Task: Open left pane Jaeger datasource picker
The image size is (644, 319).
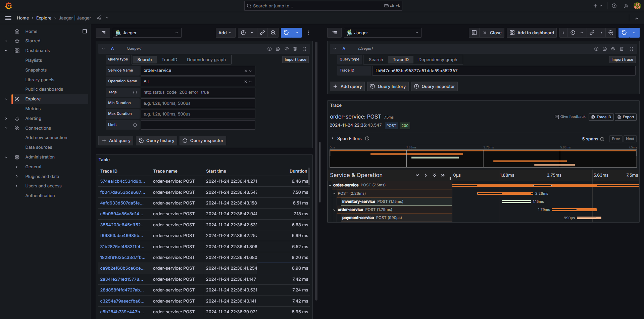Action: [147, 33]
